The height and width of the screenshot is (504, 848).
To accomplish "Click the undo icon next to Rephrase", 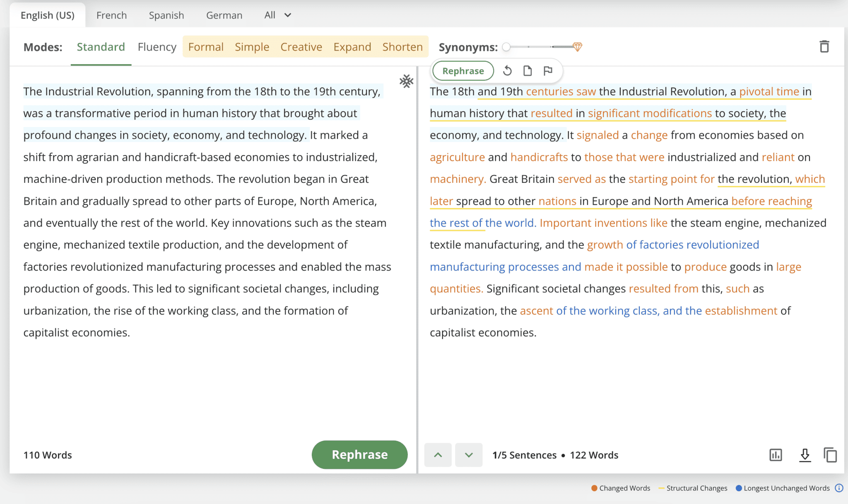I will pos(507,71).
